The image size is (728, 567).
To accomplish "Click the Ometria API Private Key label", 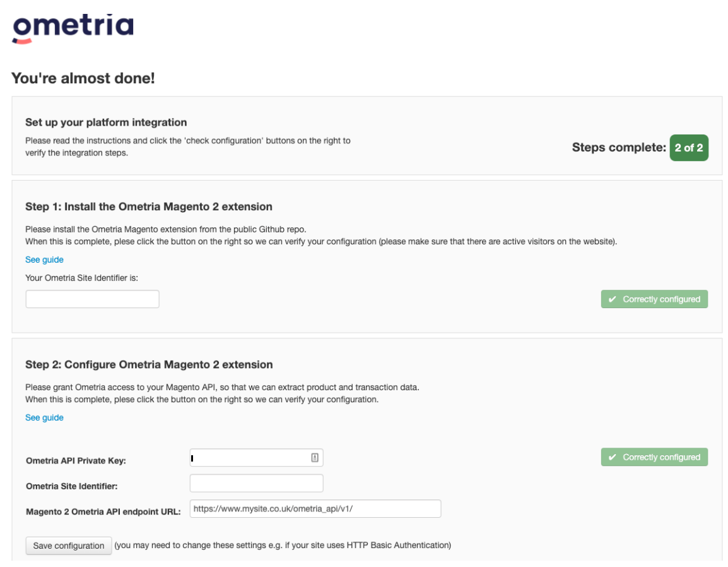I will click(x=76, y=461).
